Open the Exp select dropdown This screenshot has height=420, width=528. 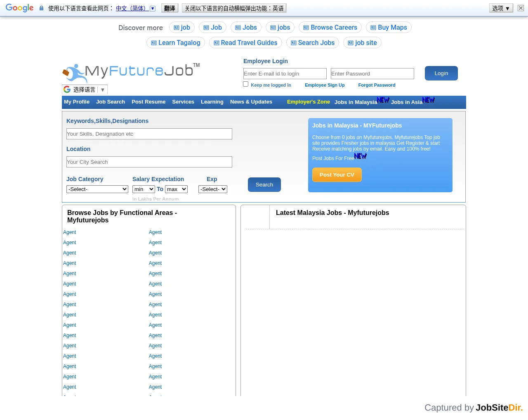pos(213,189)
